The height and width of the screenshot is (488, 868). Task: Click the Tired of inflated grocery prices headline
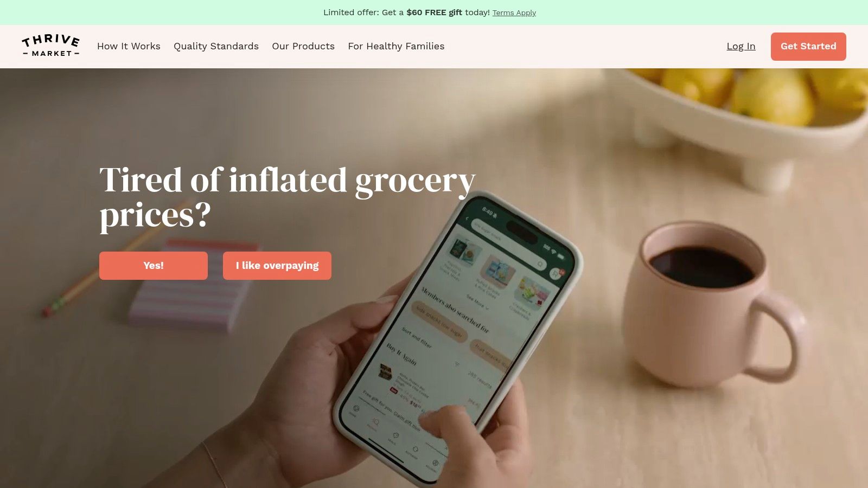pyautogui.click(x=288, y=197)
